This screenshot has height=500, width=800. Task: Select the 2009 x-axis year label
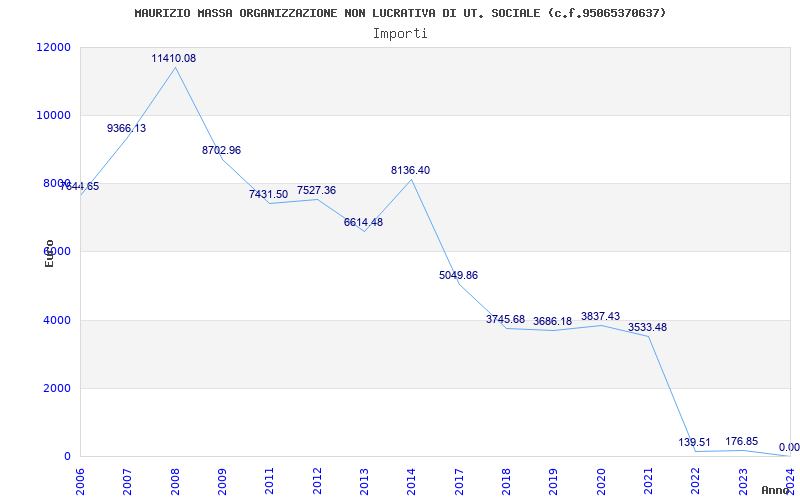pos(222,481)
